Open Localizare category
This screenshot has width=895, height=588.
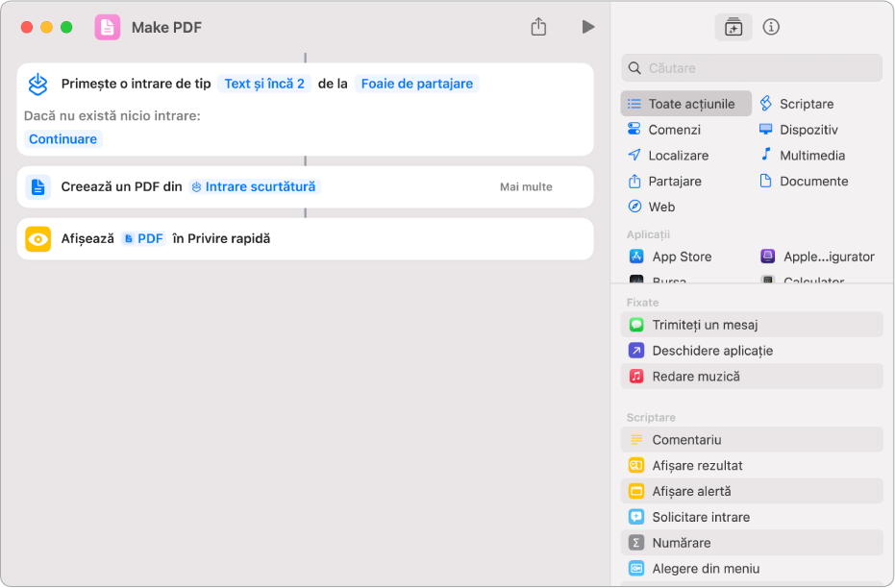668,155
